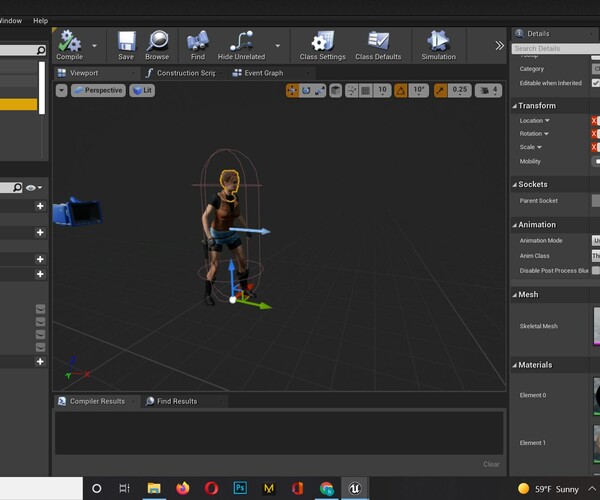Viewport: 600px width, 500px height.
Task: Switch to the Find Results tab
Action: 183,401
